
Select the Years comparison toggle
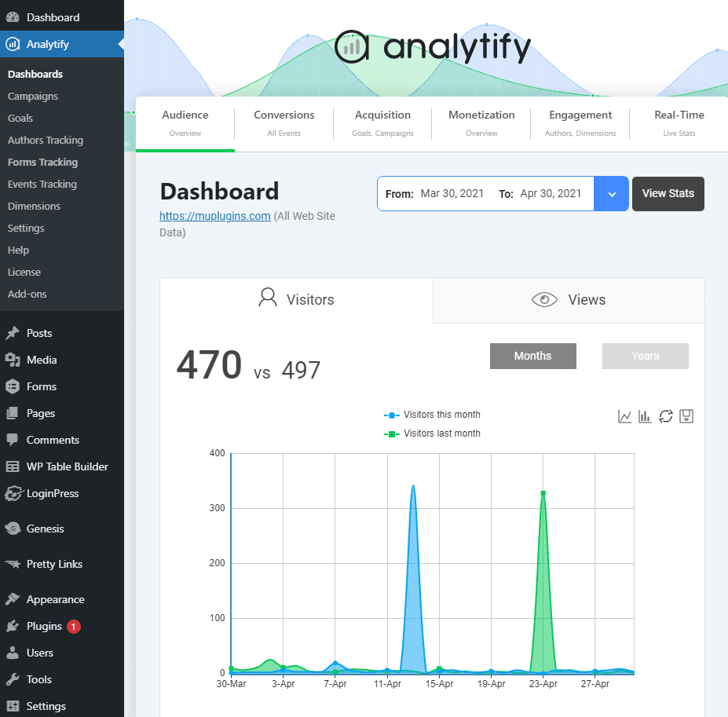[x=646, y=357]
